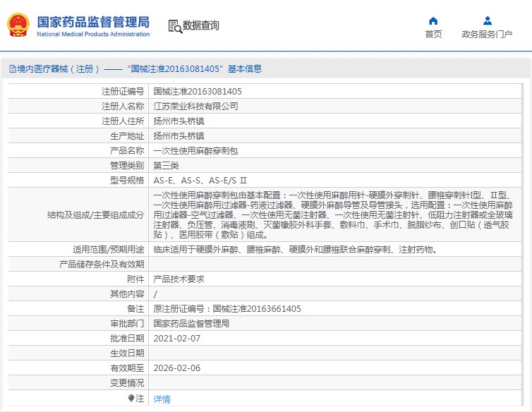Click the 变更情况 label
532x412 pixels.
pyautogui.click(x=127, y=383)
